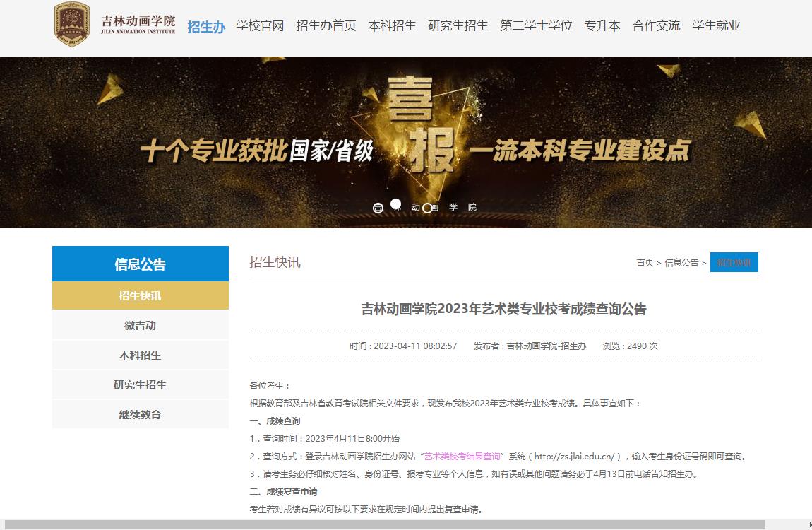Open 学生就业 in the top navigation
812x530 pixels.
pos(716,25)
